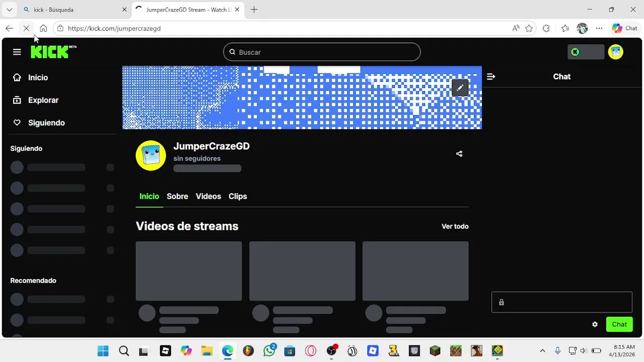
Task: Open the Windows Start menu
Action: 103,350
